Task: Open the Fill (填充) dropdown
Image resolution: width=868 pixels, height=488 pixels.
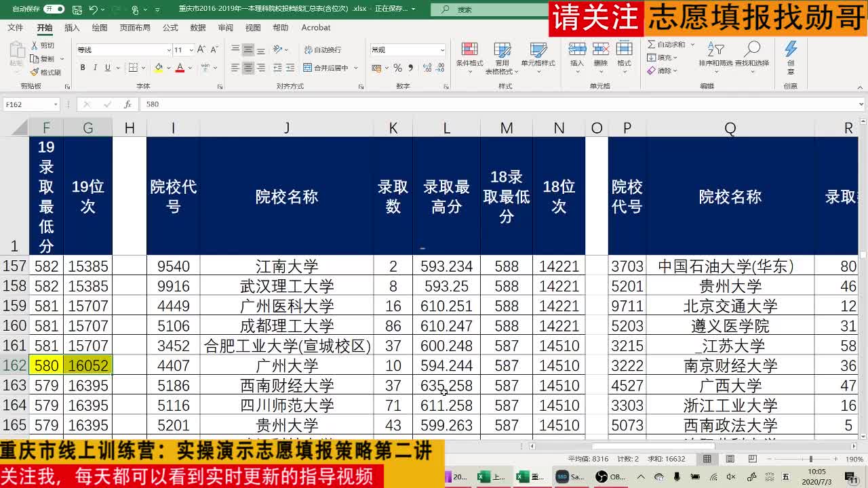Action: point(662,58)
